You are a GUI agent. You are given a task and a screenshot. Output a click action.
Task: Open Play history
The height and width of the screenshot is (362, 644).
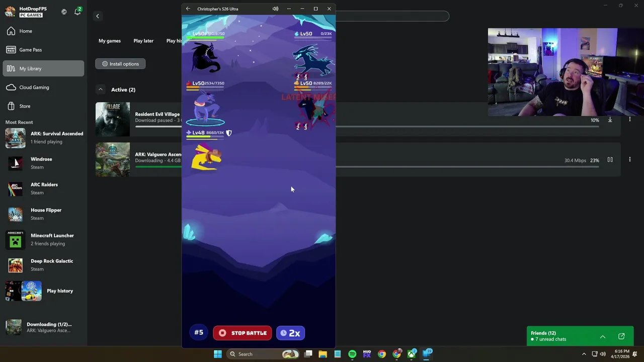[43, 291]
